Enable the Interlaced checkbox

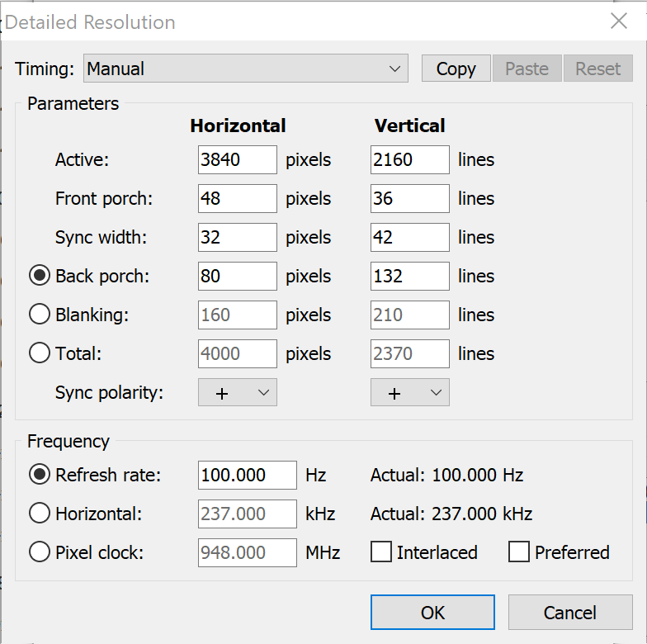coord(381,552)
